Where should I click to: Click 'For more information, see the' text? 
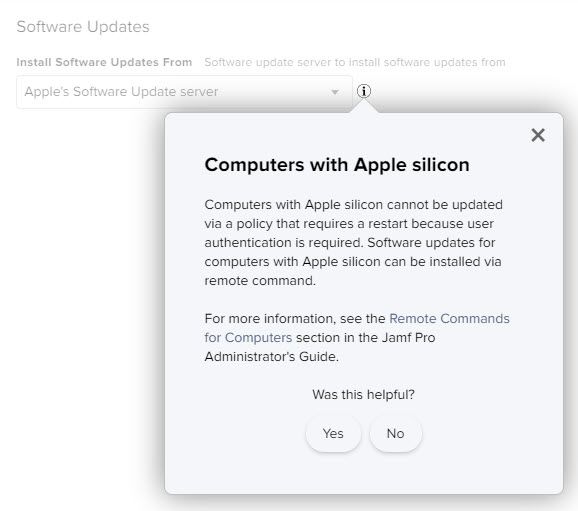(x=295, y=319)
